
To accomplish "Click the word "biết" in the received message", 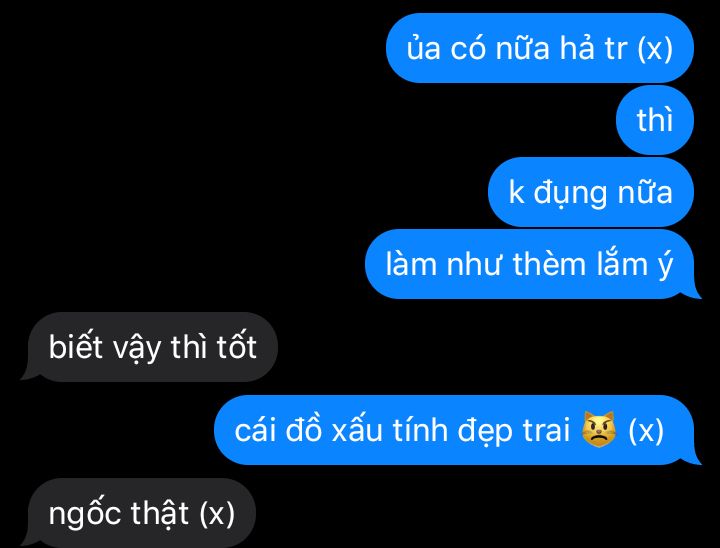I will click(76, 345).
